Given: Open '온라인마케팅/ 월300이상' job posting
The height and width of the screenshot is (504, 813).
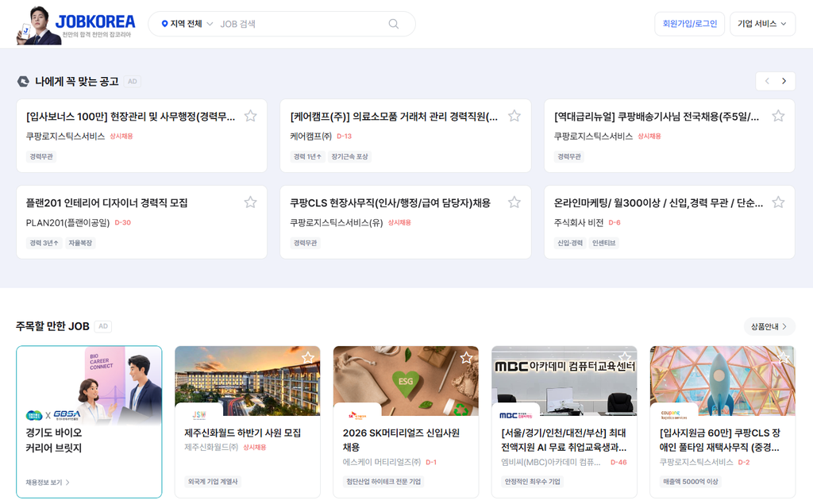Looking at the screenshot, I should click(x=658, y=202).
